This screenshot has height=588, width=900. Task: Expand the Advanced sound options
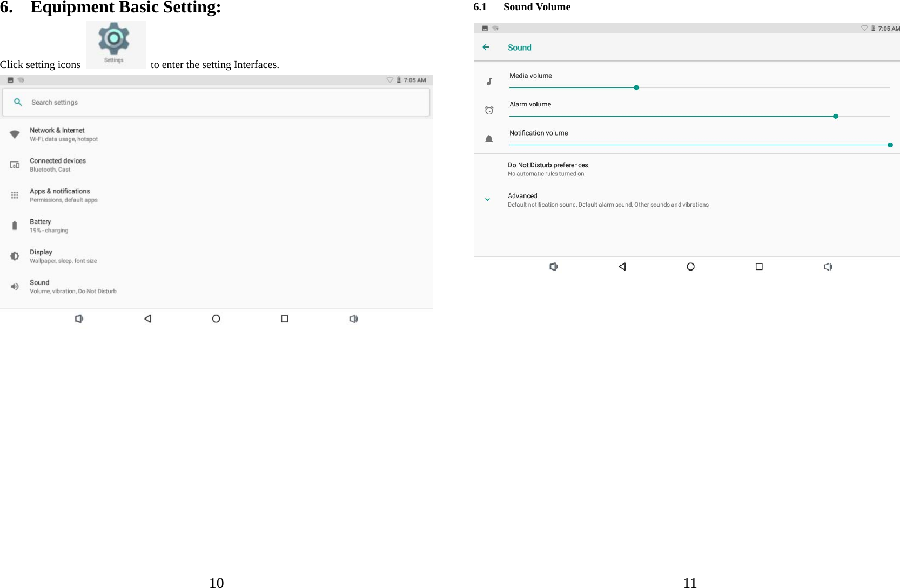521,195
